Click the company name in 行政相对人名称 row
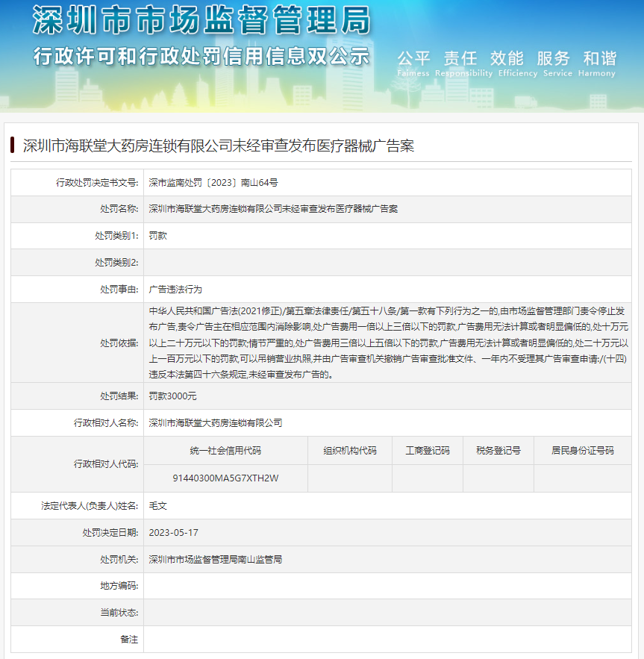The width and height of the screenshot is (644, 659). (216, 422)
